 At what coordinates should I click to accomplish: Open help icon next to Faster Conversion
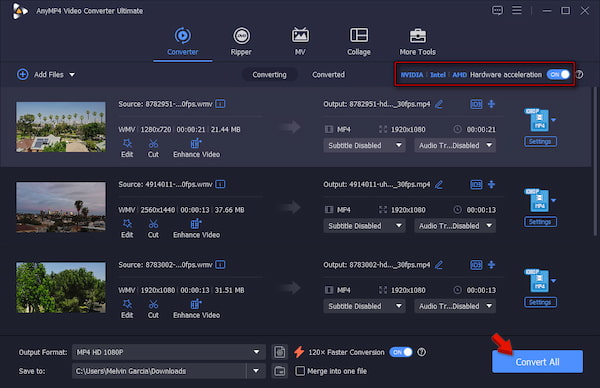coord(421,352)
